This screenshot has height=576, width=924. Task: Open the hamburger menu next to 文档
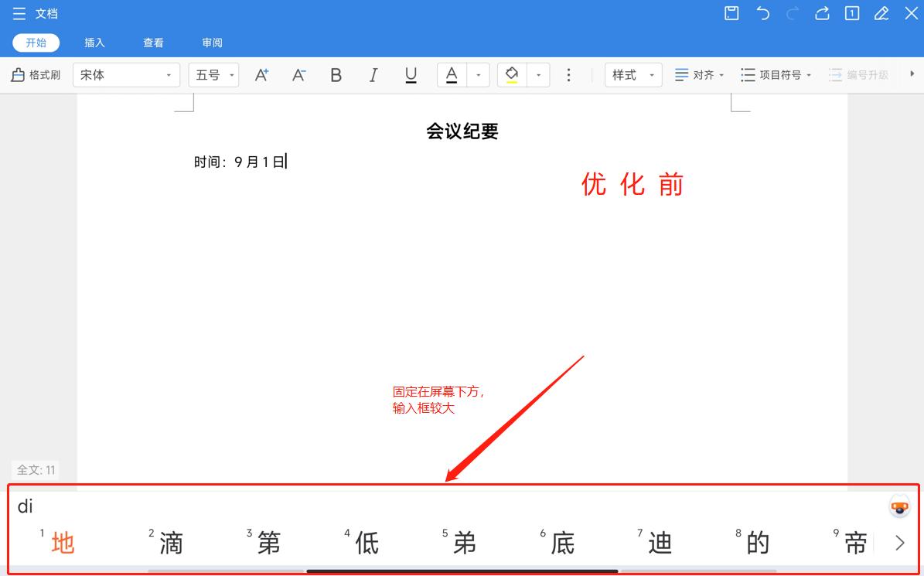(19, 13)
